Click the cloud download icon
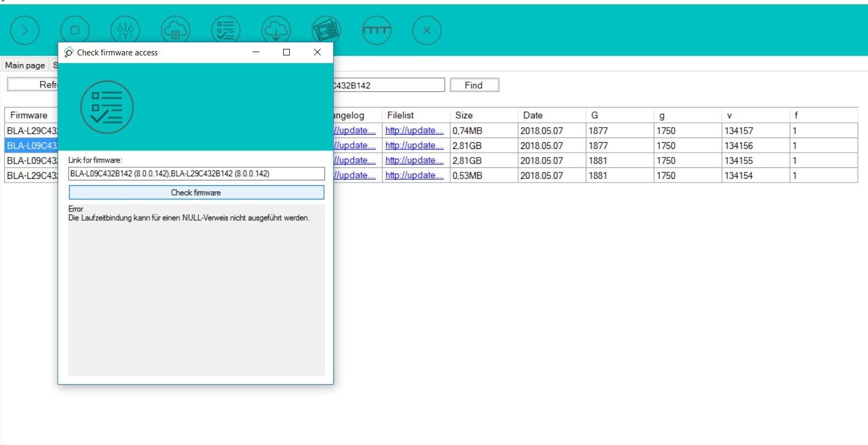The height and width of the screenshot is (445, 868). coord(276,30)
